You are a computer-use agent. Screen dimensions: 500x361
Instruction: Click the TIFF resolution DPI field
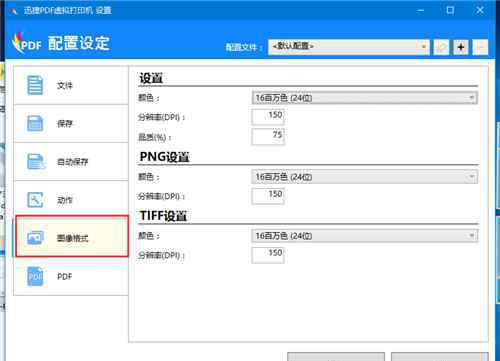[x=268, y=255]
